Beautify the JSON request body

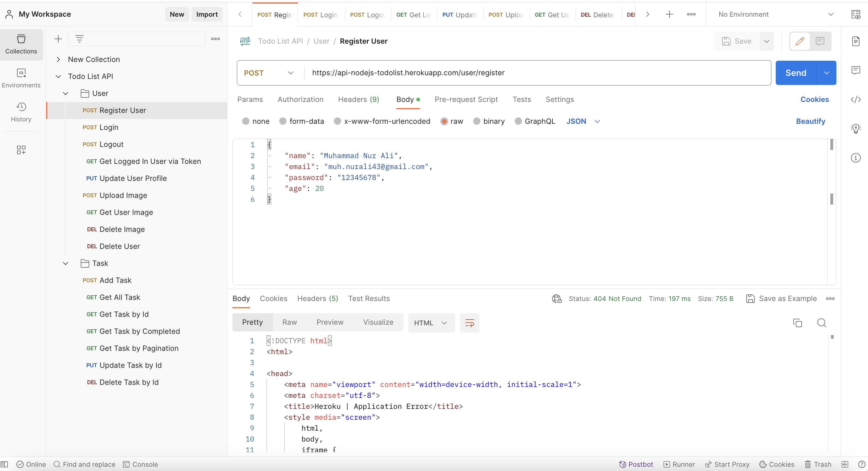pyautogui.click(x=810, y=121)
